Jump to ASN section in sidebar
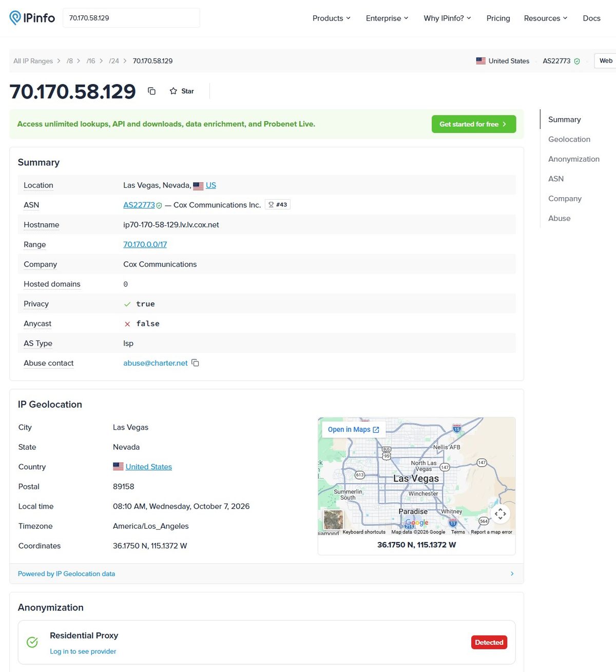This screenshot has width=616, height=672. pos(556,179)
